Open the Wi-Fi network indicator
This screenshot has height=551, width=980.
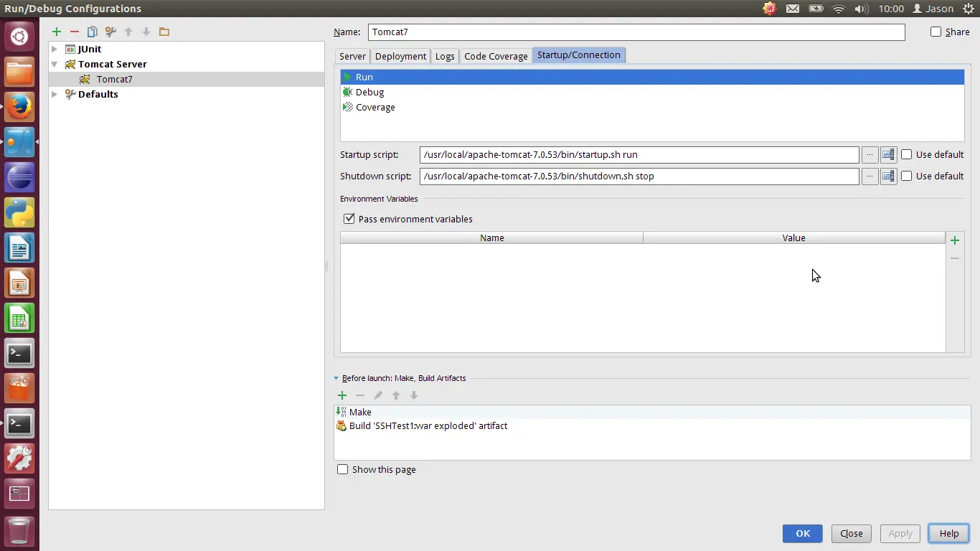tap(839, 9)
